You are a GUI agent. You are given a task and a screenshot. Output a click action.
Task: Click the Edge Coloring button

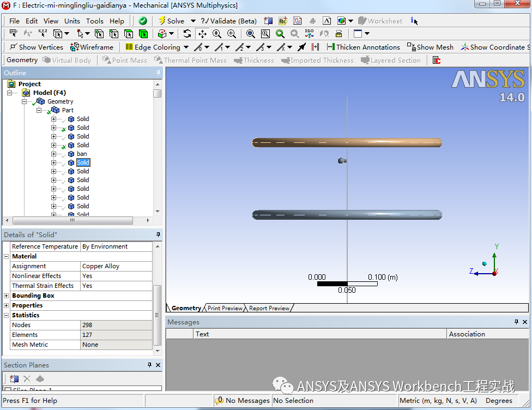(x=153, y=47)
